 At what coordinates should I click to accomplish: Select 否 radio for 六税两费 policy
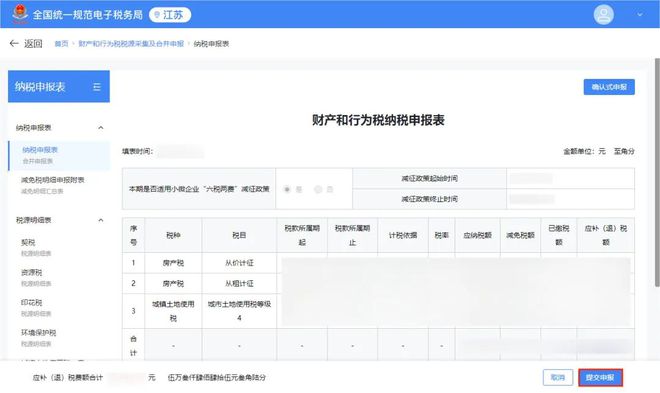tap(318, 189)
